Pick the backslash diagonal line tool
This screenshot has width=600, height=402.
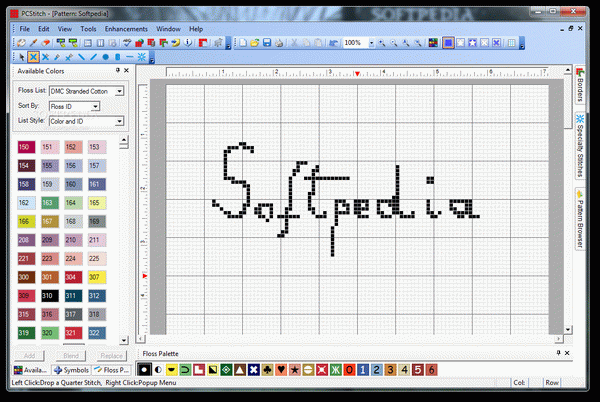[82, 57]
